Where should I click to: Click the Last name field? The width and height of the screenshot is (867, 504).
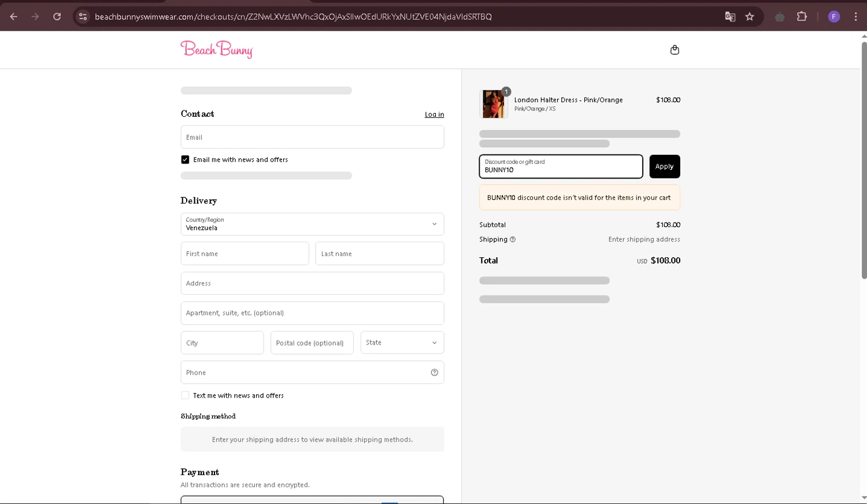379,254
